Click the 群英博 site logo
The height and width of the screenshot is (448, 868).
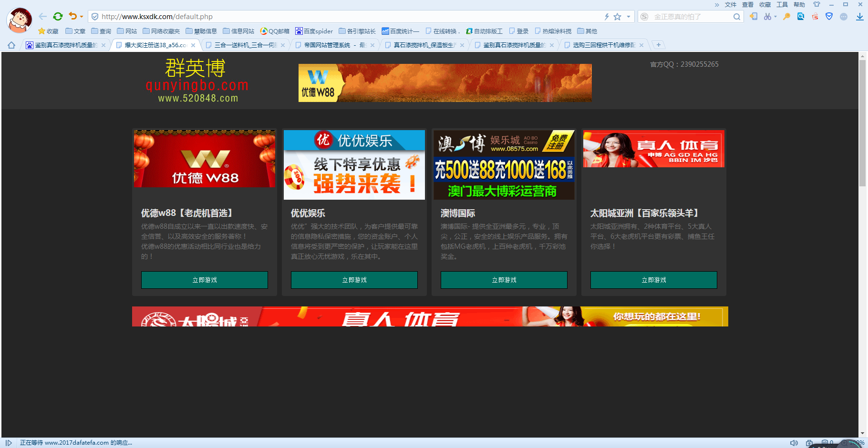pyautogui.click(x=197, y=80)
